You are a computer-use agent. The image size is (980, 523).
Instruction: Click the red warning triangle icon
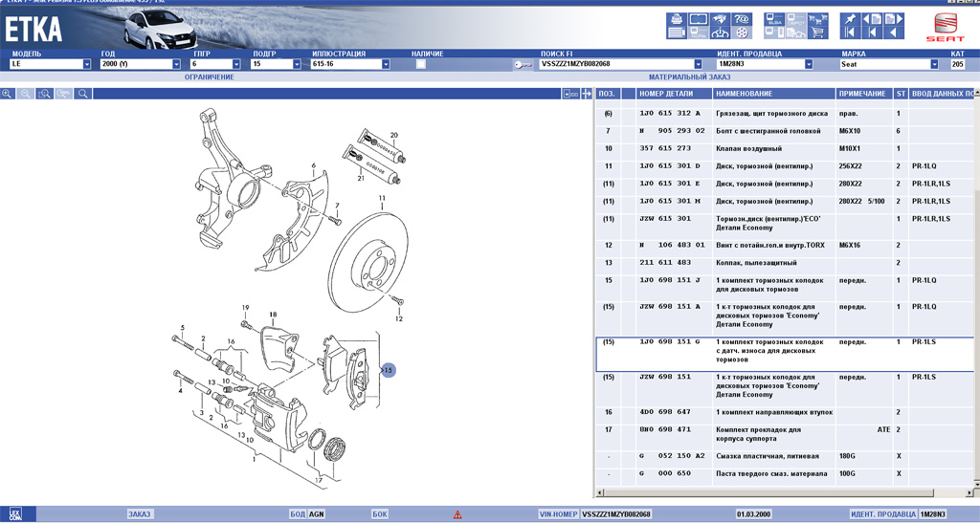click(457, 514)
